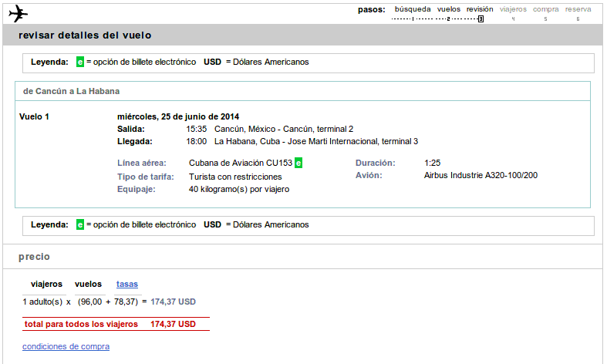
Task: Click the 174,37 USD total amount
Action: click(173, 324)
